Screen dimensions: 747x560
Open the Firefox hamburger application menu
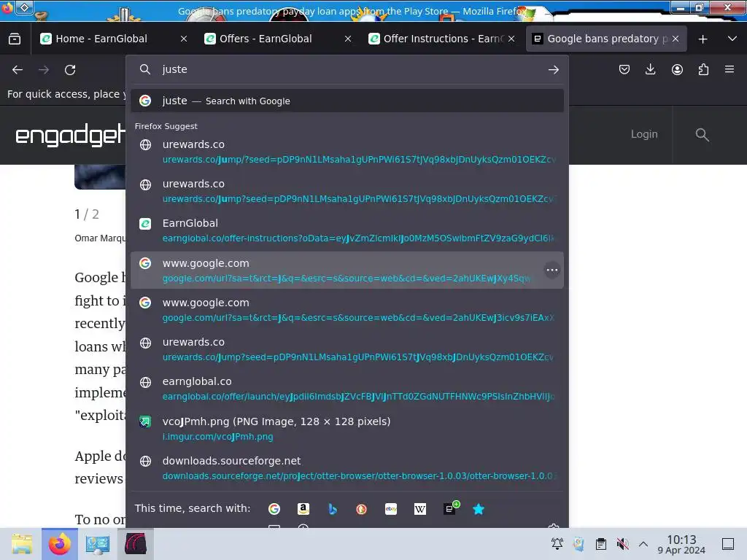tap(729, 69)
